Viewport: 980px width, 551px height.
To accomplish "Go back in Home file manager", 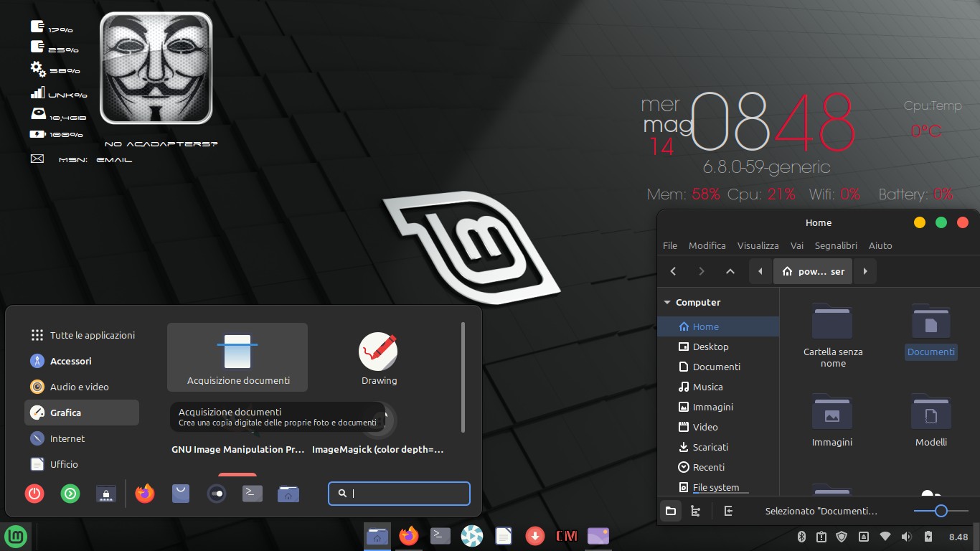I will click(x=673, y=271).
